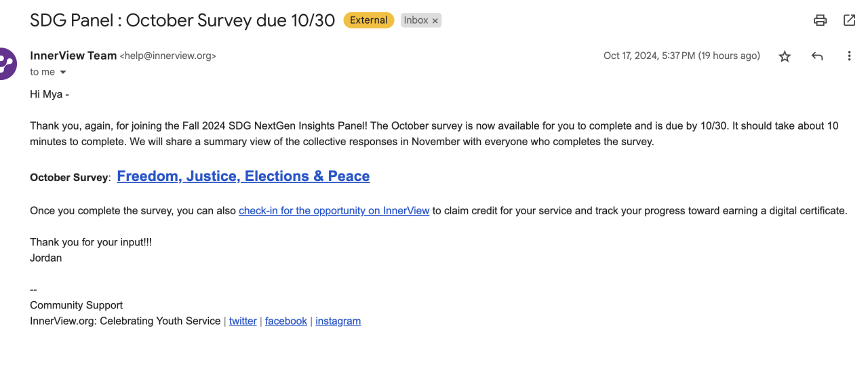Open the facebook link in the signature
Image resolution: width=868 pixels, height=375 pixels.
point(285,321)
